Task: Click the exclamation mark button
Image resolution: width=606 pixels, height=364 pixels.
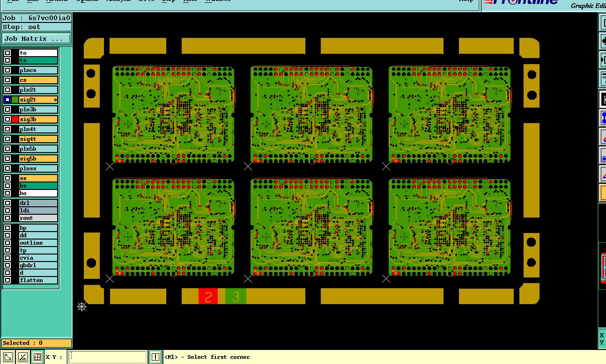Action: pos(155,357)
